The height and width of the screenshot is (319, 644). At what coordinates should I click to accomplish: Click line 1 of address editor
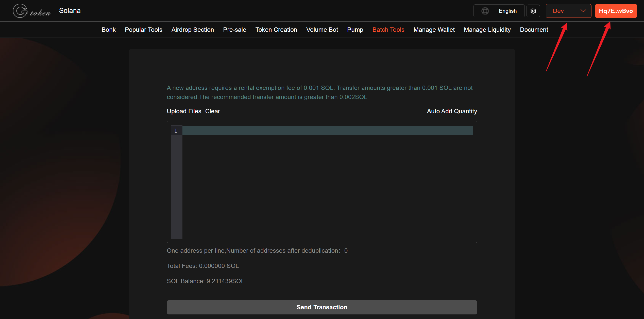coord(327,131)
